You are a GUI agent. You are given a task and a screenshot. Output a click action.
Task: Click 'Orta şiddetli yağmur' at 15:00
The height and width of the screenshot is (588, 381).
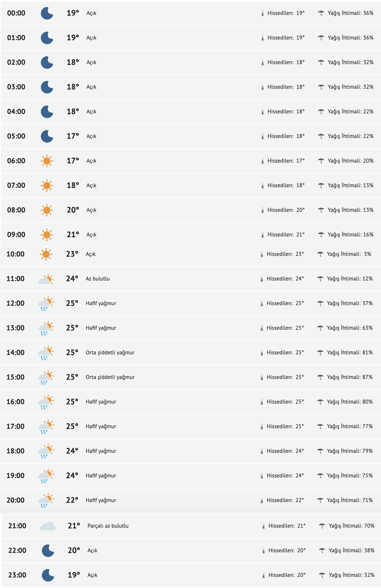click(x=110, y=377)
